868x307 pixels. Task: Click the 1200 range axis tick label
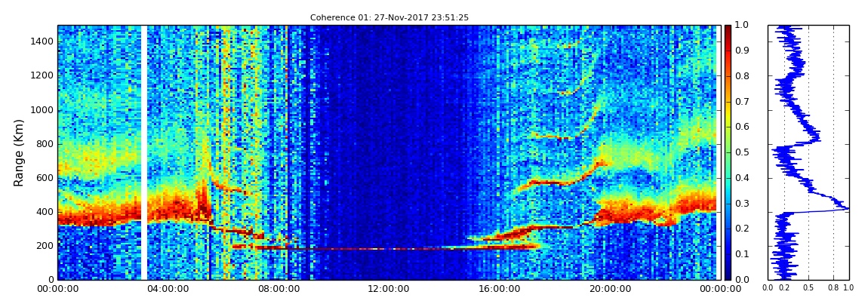coord(43,75)
